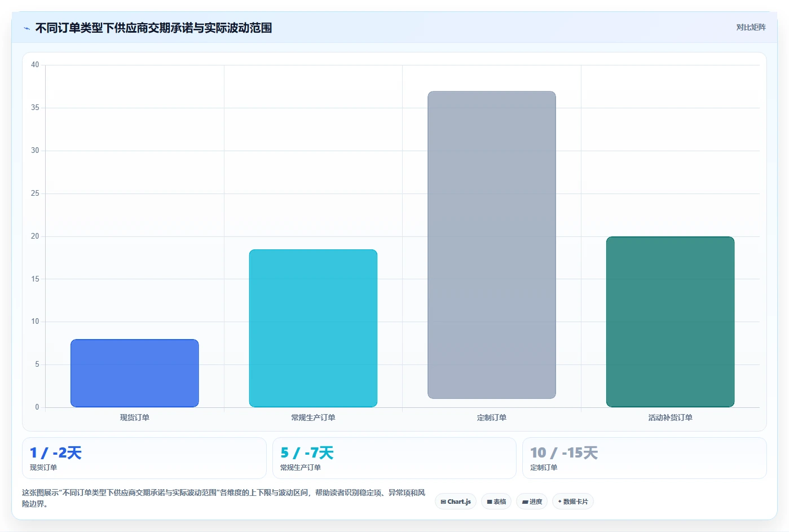
Task: Click the 数据卡片 tag
Action: [573, 502]
